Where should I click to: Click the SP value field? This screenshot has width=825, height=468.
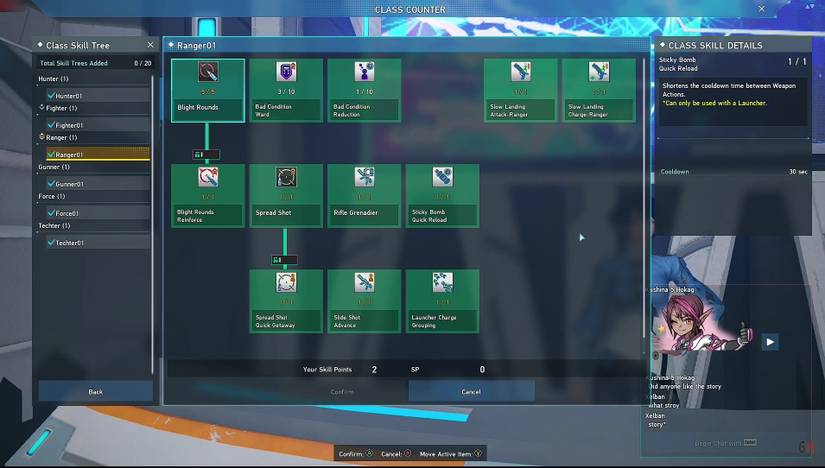coord(482,370)
